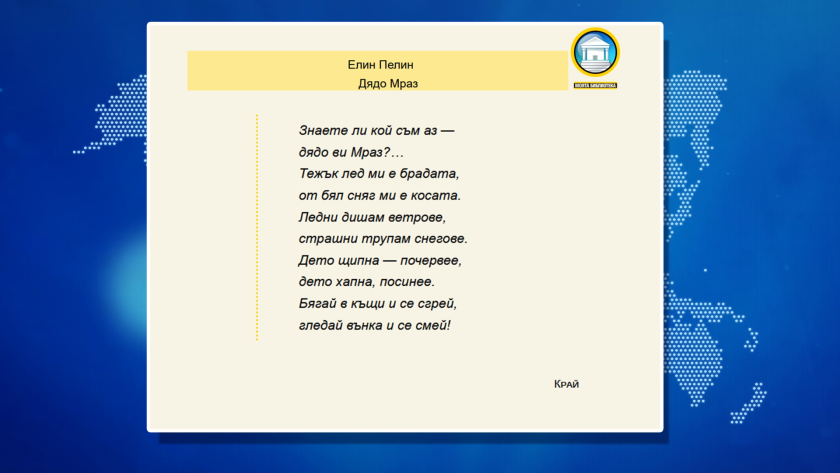Screen dimensions: 840x473
Task: Click the "Край" link
Action: [566, 384]
